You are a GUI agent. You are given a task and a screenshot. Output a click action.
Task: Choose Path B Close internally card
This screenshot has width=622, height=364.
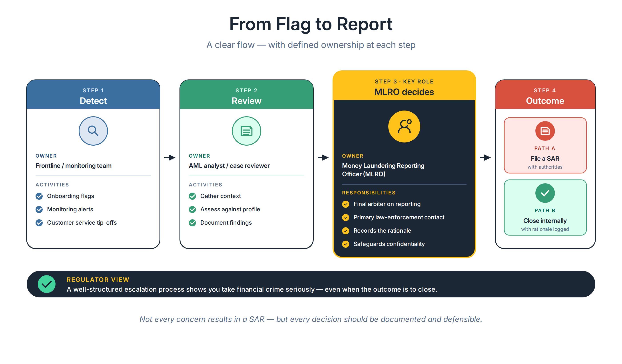(x=545, y=207)
